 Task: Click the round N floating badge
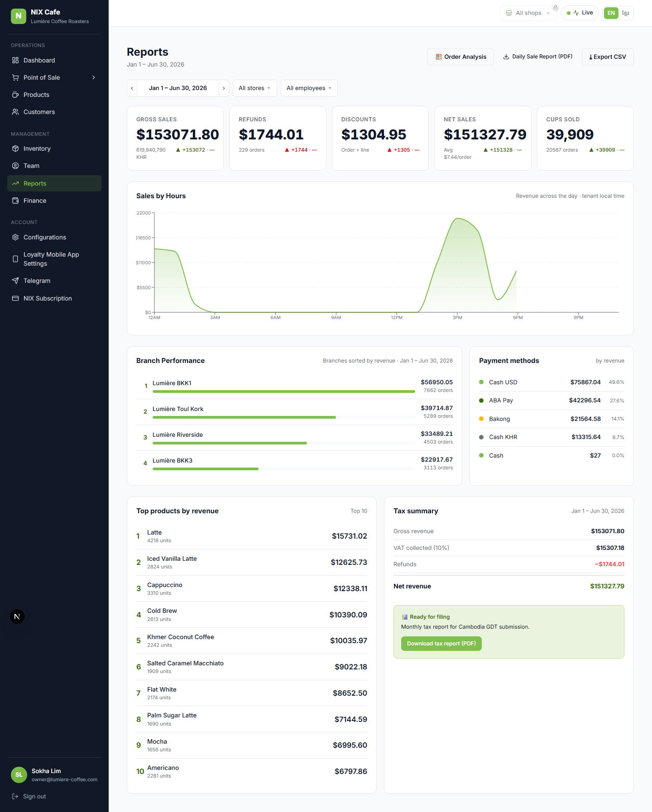17,616
